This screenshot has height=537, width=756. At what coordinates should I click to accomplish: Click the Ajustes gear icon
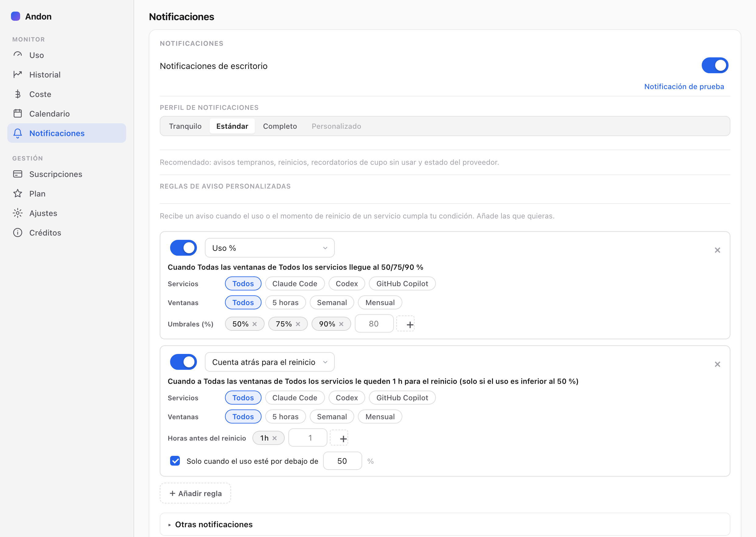click(17, 213)
